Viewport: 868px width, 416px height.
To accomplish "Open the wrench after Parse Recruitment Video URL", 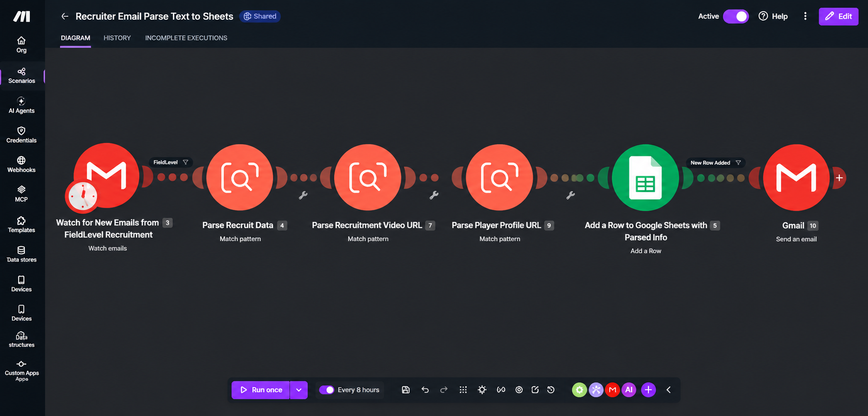I will point(434,195).
